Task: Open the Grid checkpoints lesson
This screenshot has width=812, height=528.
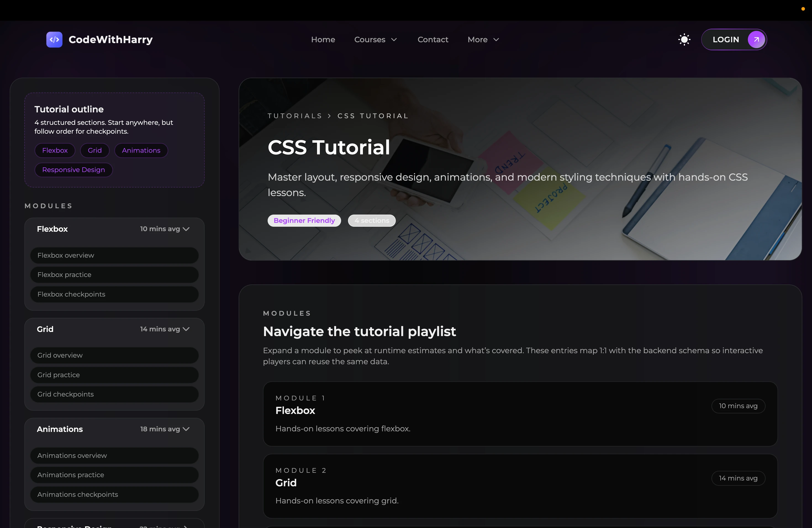Action: point(114,394)
